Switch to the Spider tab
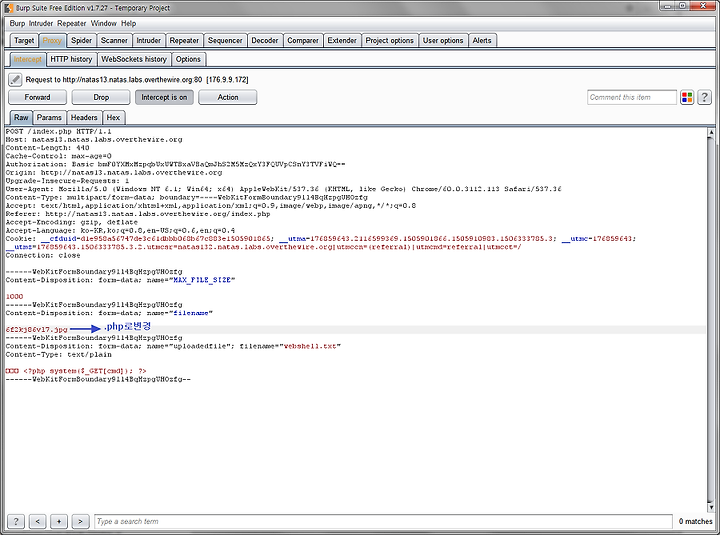This screenshot has width=720, height=535. [81, 40]
